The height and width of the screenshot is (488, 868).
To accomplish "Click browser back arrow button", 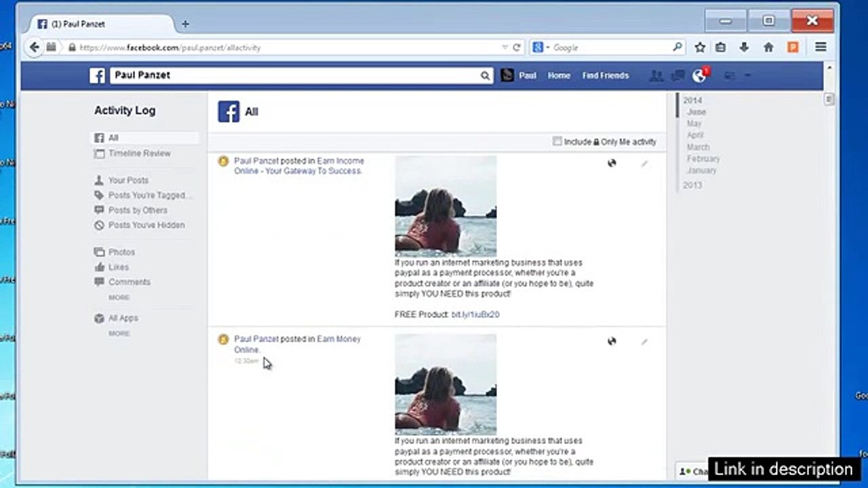I will [x=34, y=47].
